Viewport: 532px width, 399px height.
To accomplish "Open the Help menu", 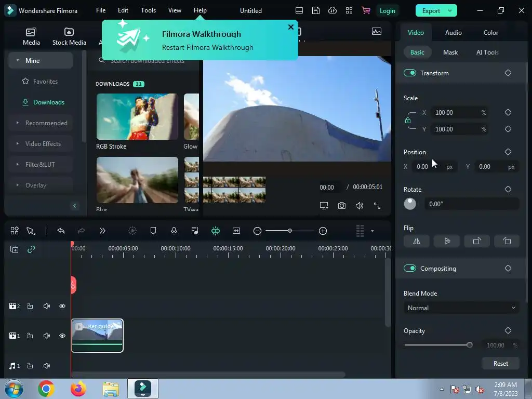I will click(200, 10).
